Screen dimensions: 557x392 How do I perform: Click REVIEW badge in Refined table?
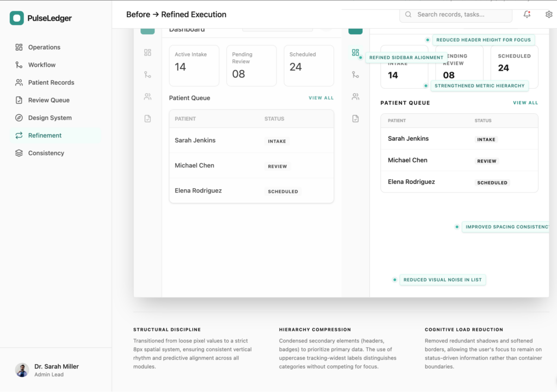[487, 161]
